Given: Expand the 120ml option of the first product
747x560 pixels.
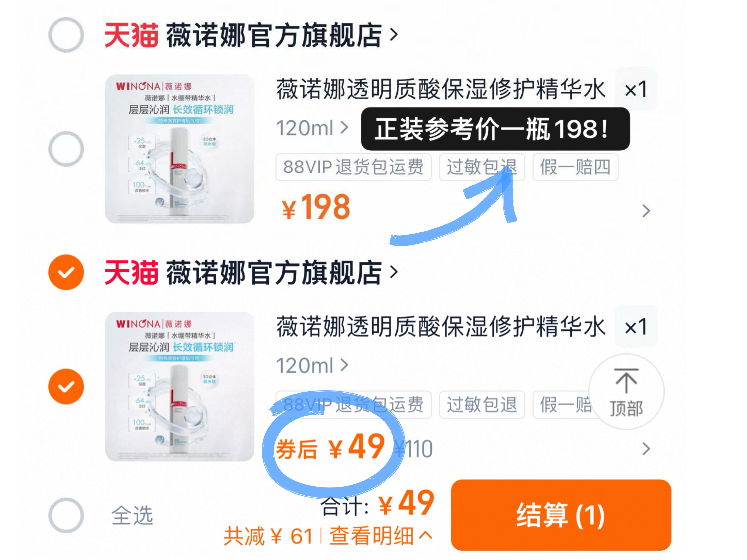Looking at the screenshot, I should pos(312,128).
